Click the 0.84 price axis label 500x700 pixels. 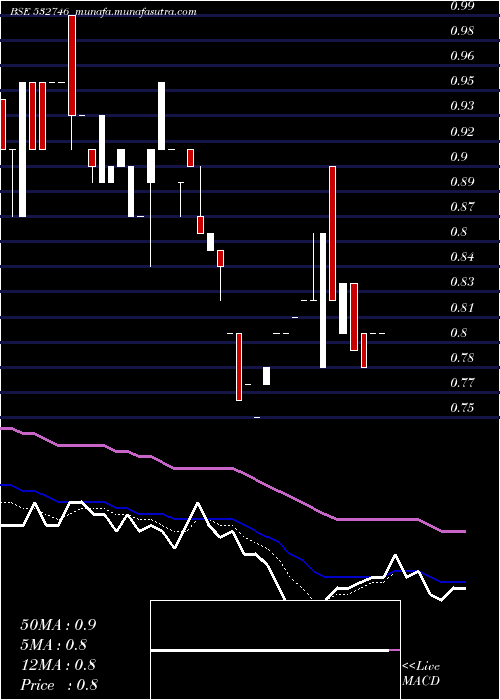[462, 257]
